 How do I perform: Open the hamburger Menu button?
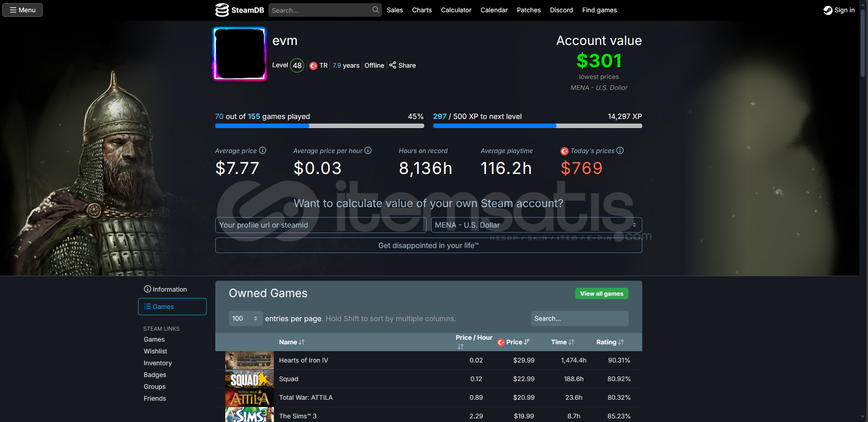coord(22,10)
